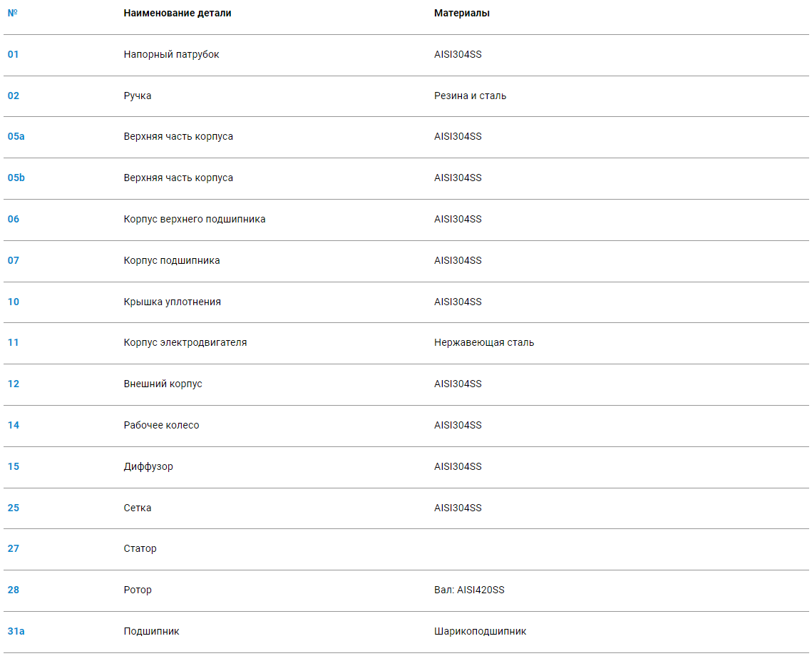
Task: Click part number 02 link
Action: 14,96
